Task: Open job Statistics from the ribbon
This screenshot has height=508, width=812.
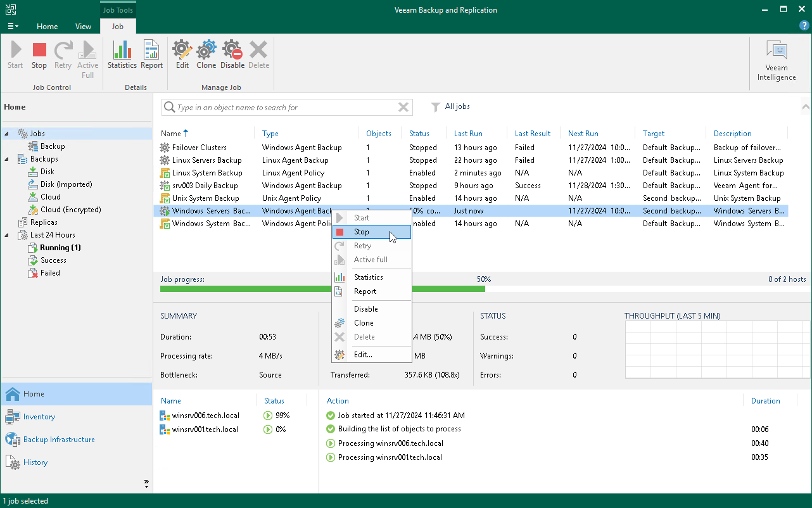Action: click(x=122, y=54)
